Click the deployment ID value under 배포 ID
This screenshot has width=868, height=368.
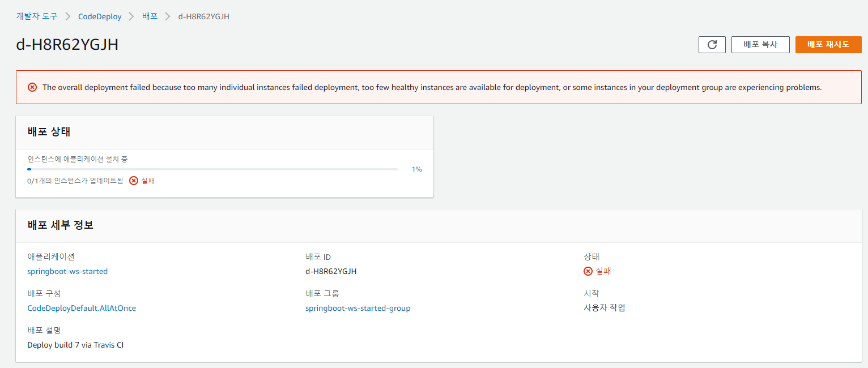pyautogui.click(x=331, y=271)
